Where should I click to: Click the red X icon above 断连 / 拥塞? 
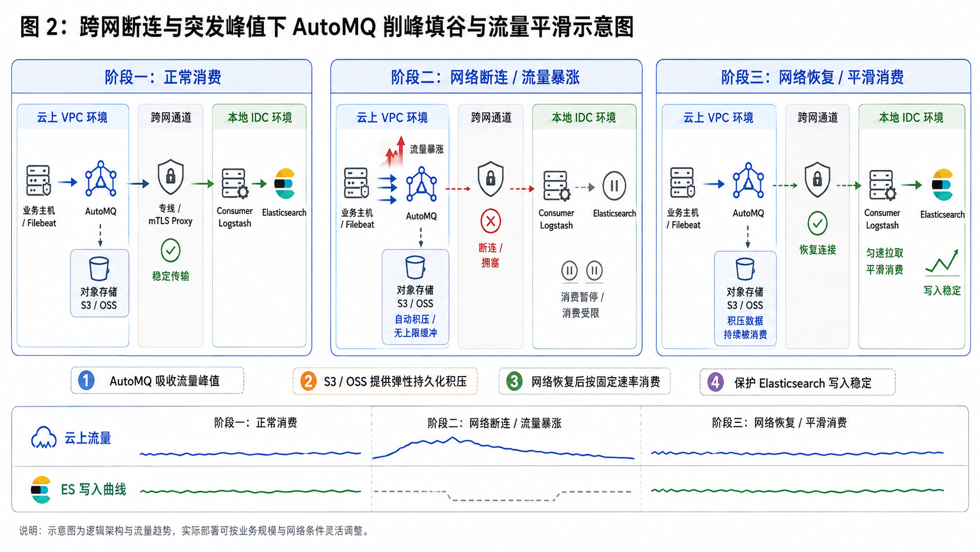(491, 222)
